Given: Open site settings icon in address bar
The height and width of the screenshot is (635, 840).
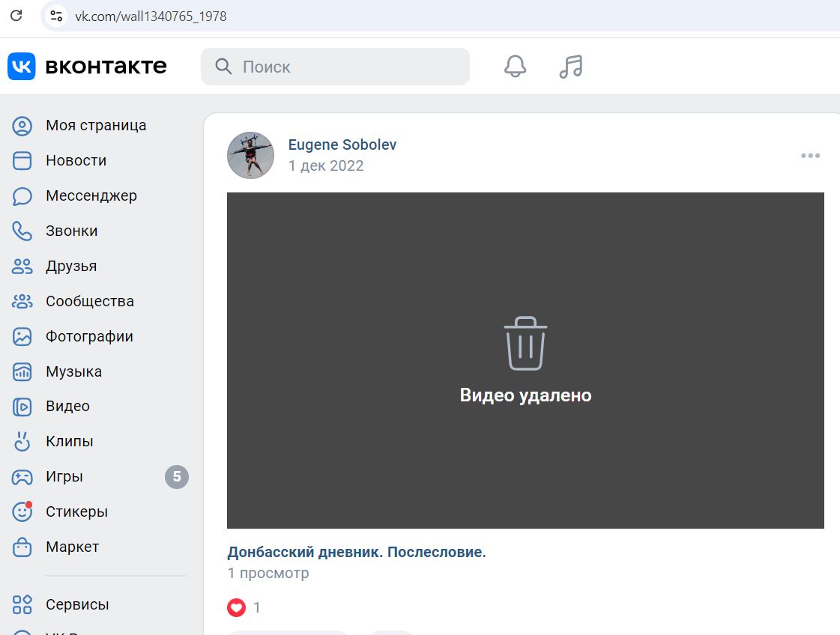Looking at the screenshot, I should click(56, 16).
